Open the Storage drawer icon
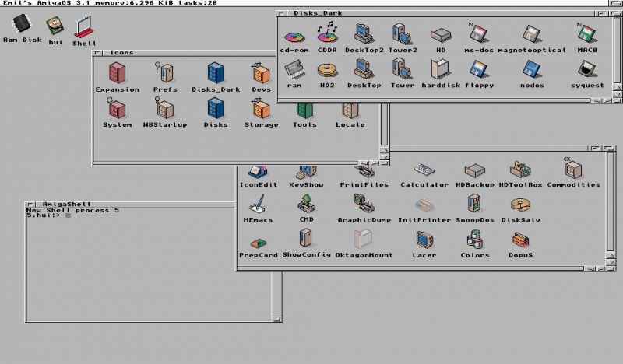The width and height of the screenshot is (623, 364). 261,108
